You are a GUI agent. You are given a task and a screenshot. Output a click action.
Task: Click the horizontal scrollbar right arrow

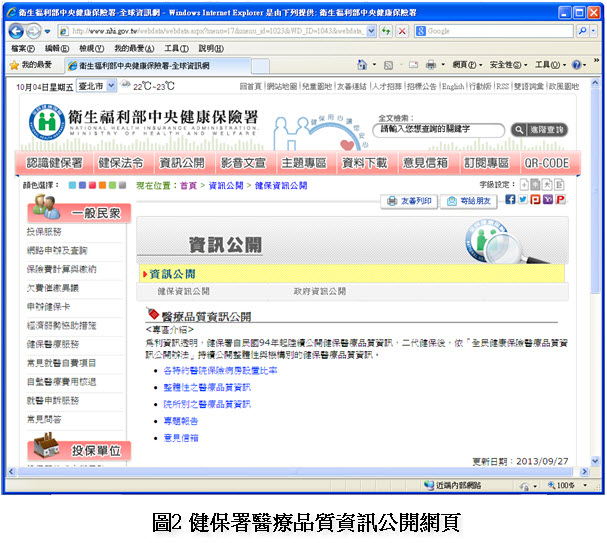585,471
